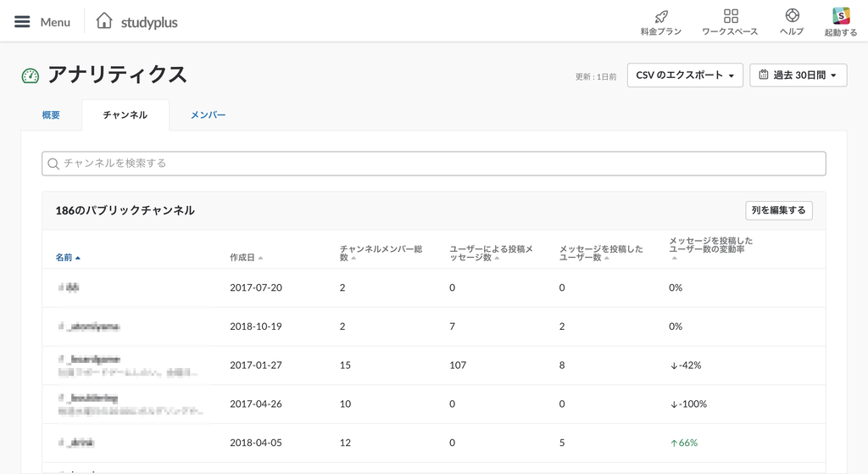Click calendar icon in date range button

click(764, 75)
